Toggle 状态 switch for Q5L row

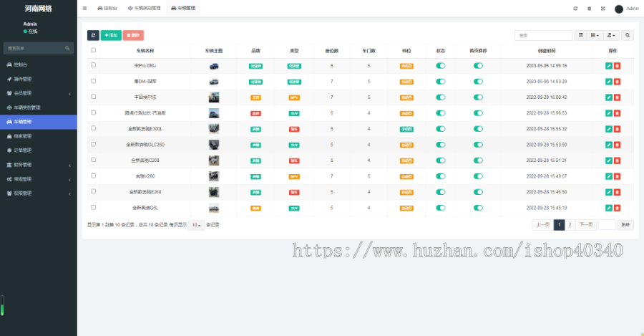point(441,208)
